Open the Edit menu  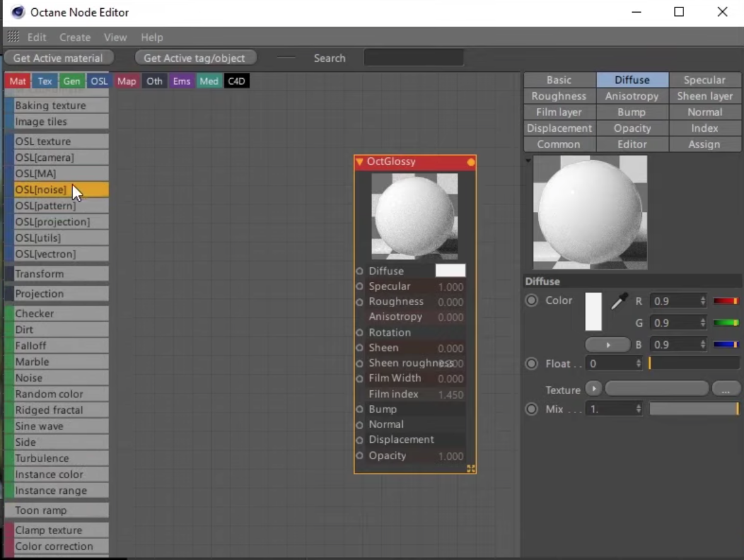click(37, 37)
